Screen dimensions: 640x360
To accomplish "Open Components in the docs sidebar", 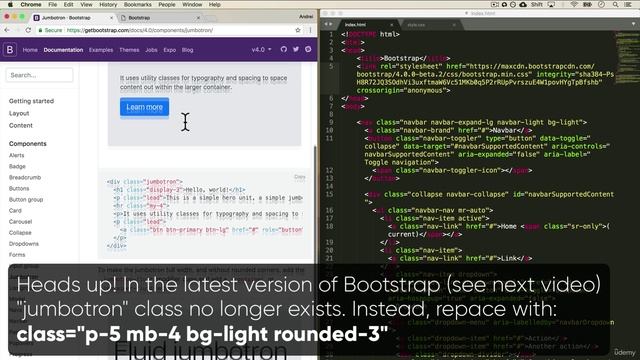I will pos(28,144).
